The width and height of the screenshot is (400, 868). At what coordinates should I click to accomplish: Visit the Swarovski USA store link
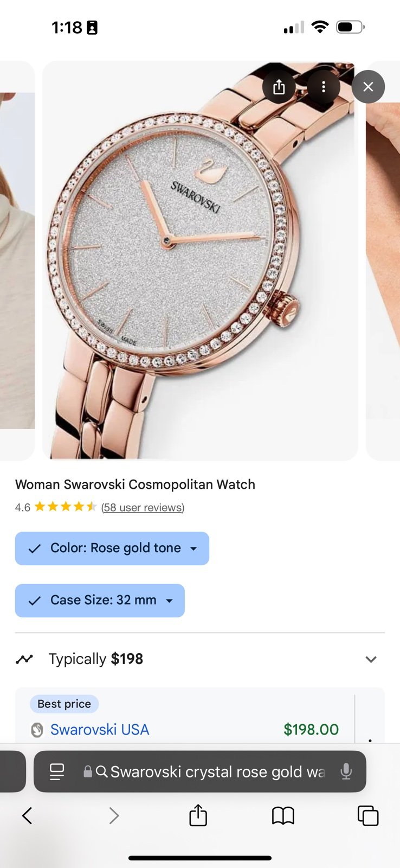[x=100, y=730]
